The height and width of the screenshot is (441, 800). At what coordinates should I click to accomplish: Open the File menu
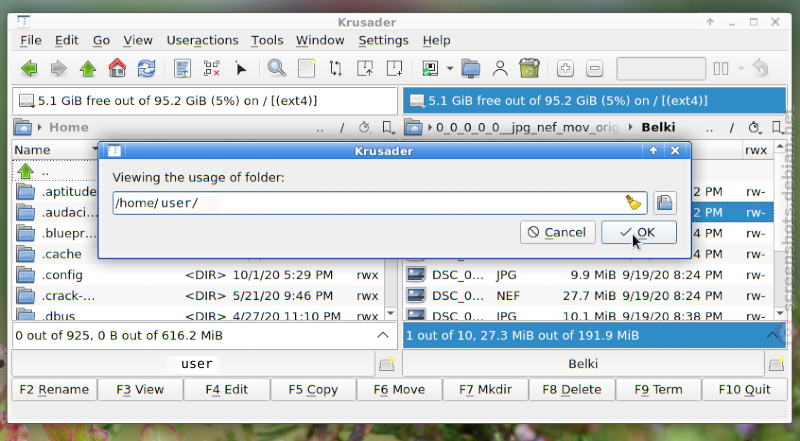(31, 40)
